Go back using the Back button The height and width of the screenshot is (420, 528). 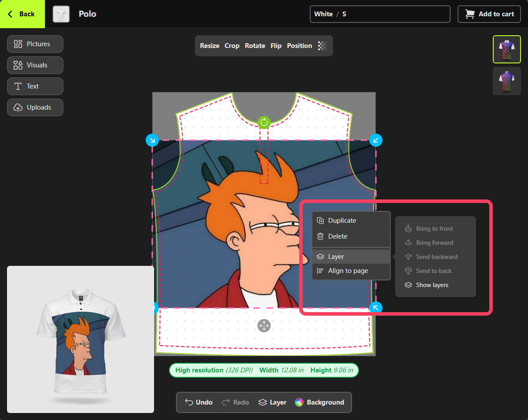(22, 14)
